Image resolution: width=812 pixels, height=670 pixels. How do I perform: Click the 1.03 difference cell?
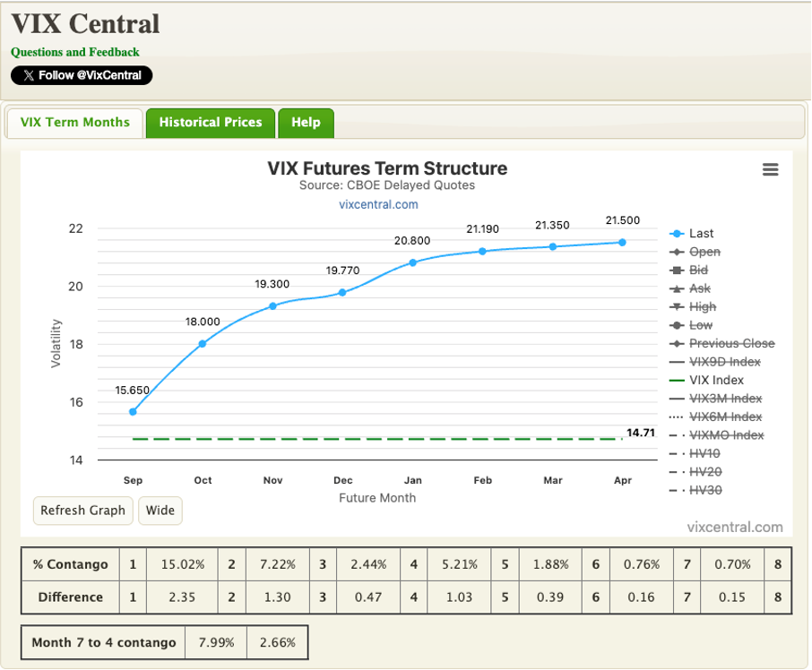tap(460, 597)
